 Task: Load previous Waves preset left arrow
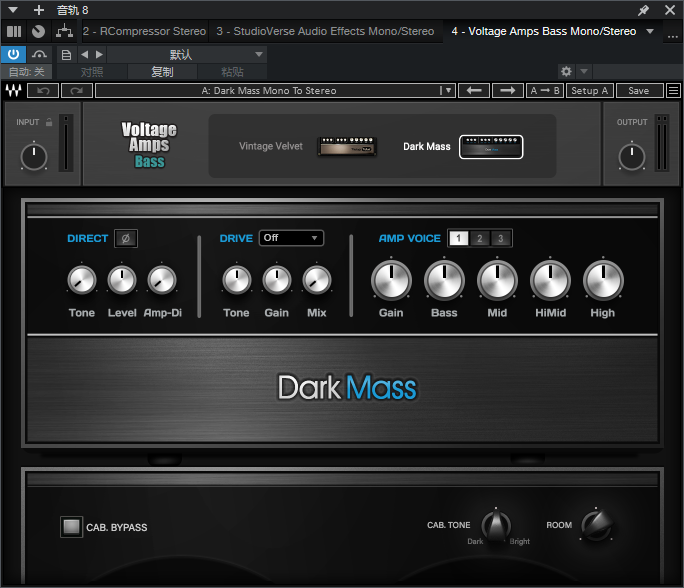click(474, 91)
